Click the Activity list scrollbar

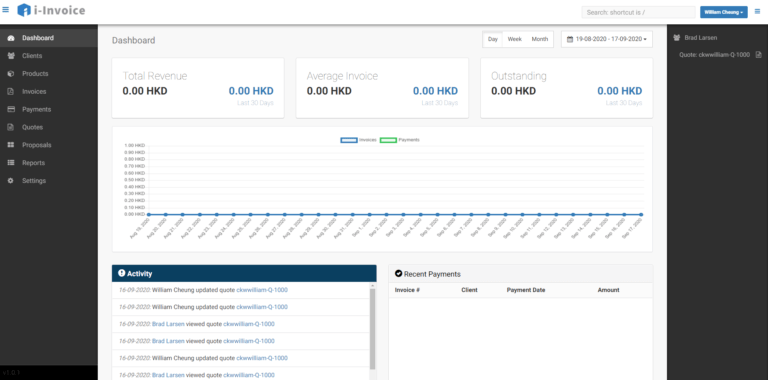click(373, 328)
